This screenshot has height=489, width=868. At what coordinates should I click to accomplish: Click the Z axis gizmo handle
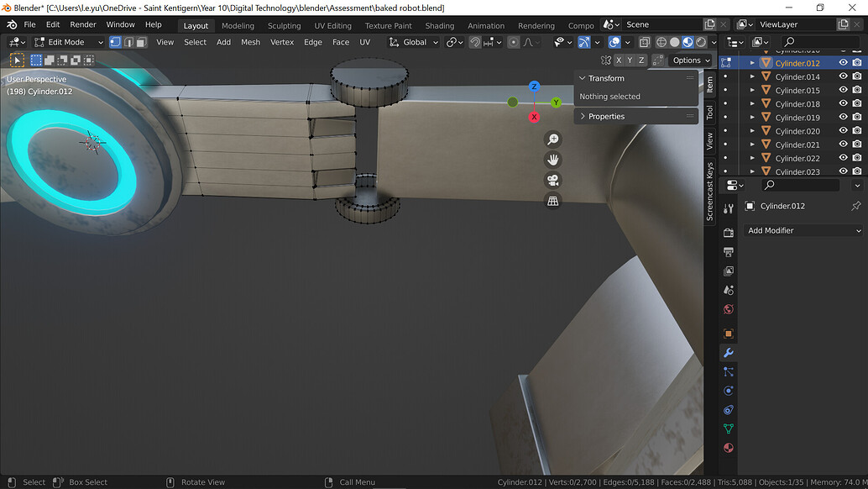534,87
